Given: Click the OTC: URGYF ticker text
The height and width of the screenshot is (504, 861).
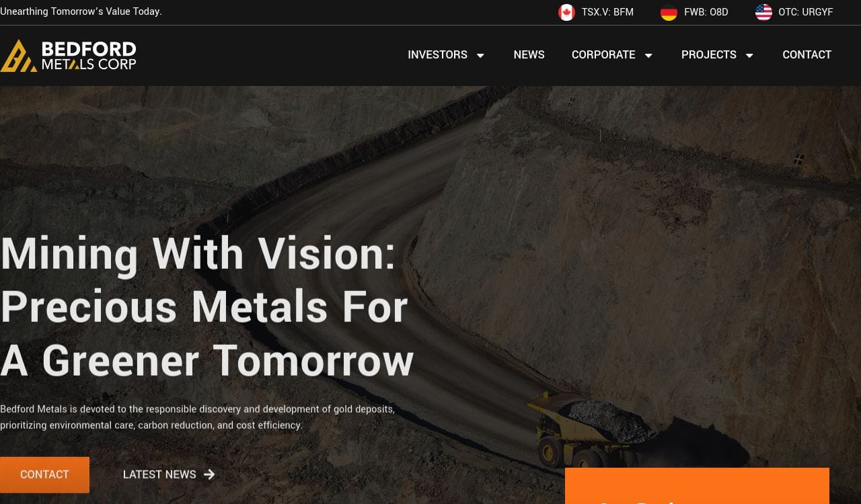Looking at the screenshot, I should pyautogui.click(x=806, y=12).
